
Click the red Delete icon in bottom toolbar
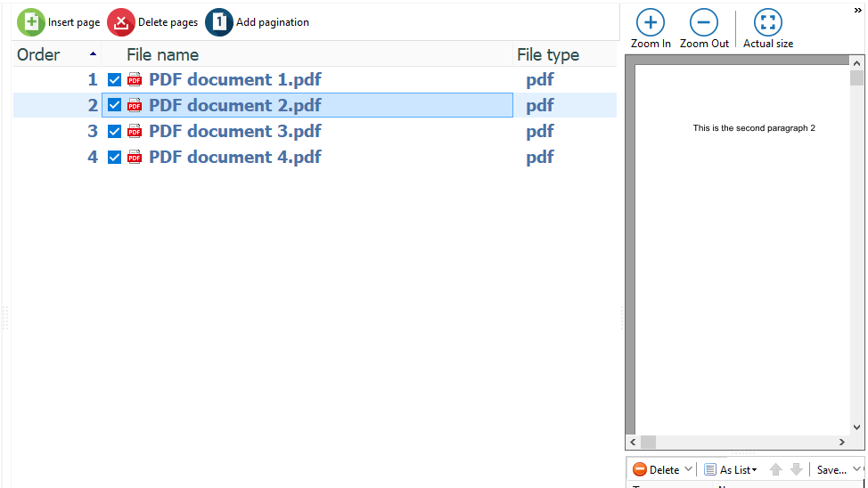pyautogui.click(x=640, y=469)
